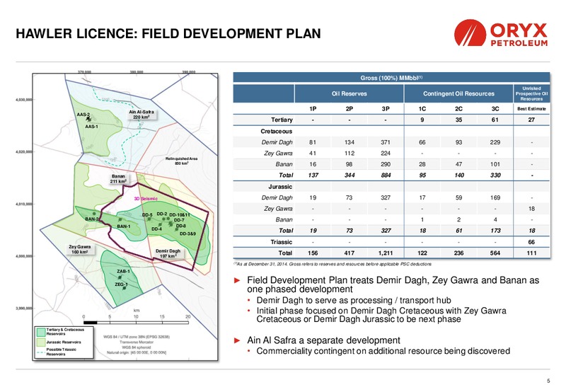Click the DD-4 well label
Viewport: 566px width, 392px height.
coord(156,229)
